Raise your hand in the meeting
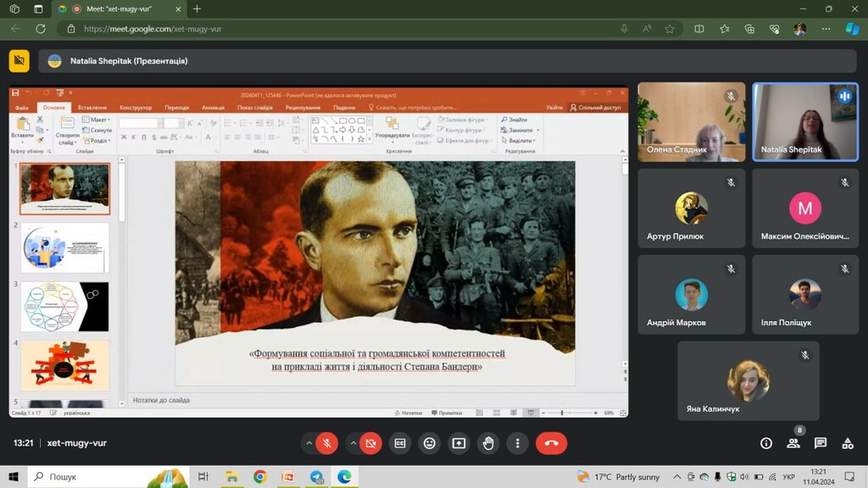868x488 pixels. point(488,443)
